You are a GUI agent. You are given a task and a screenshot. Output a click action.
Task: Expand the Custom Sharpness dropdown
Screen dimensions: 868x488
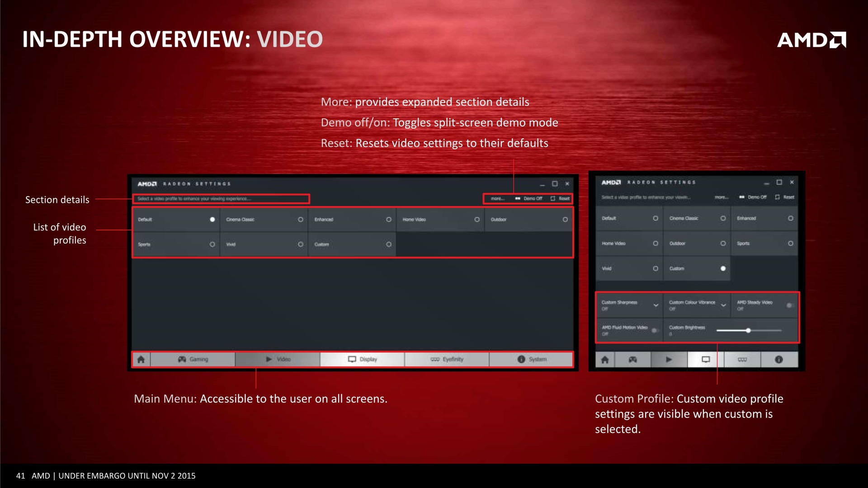coord(656,305)
